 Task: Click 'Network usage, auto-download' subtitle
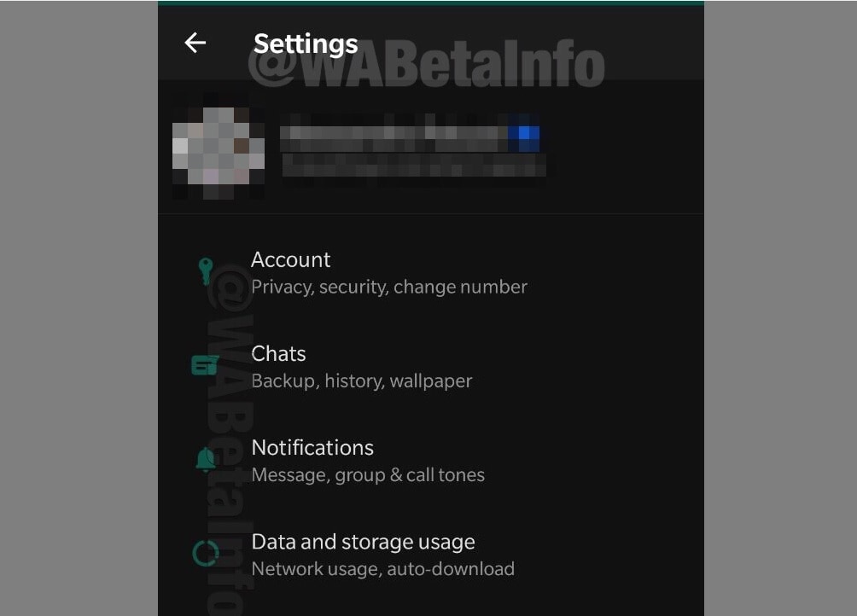382,569
